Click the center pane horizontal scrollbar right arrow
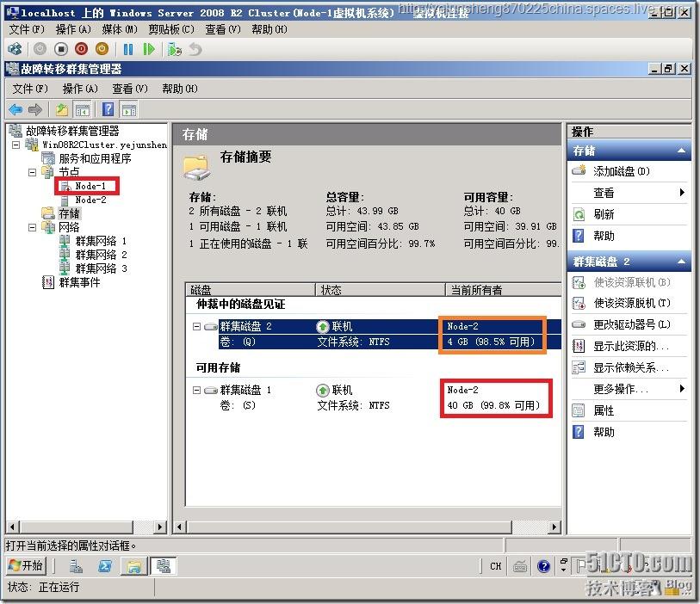 554,527
